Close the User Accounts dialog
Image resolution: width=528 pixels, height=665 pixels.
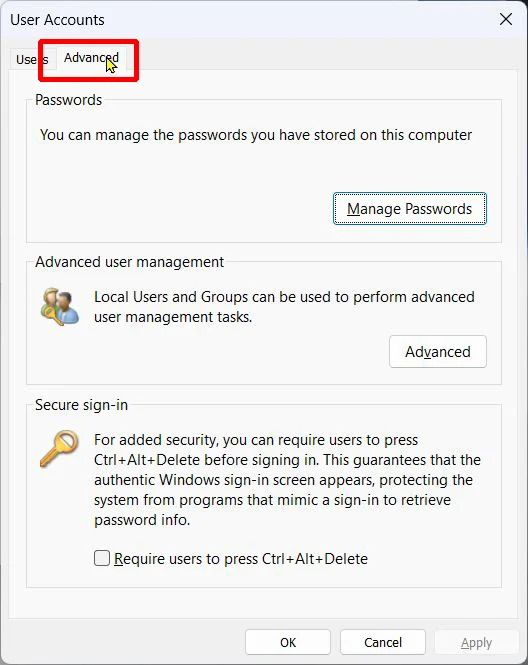(506, 19)
